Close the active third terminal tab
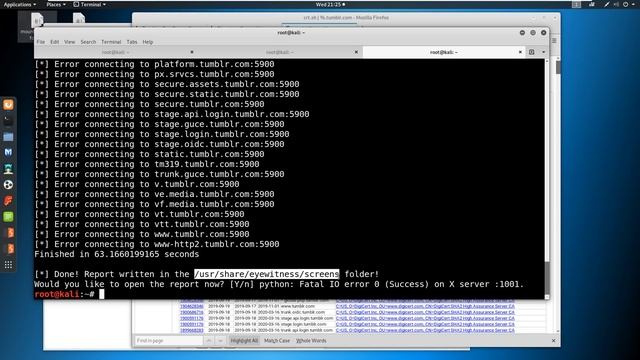The image size is (640, 360). point(520,52)
